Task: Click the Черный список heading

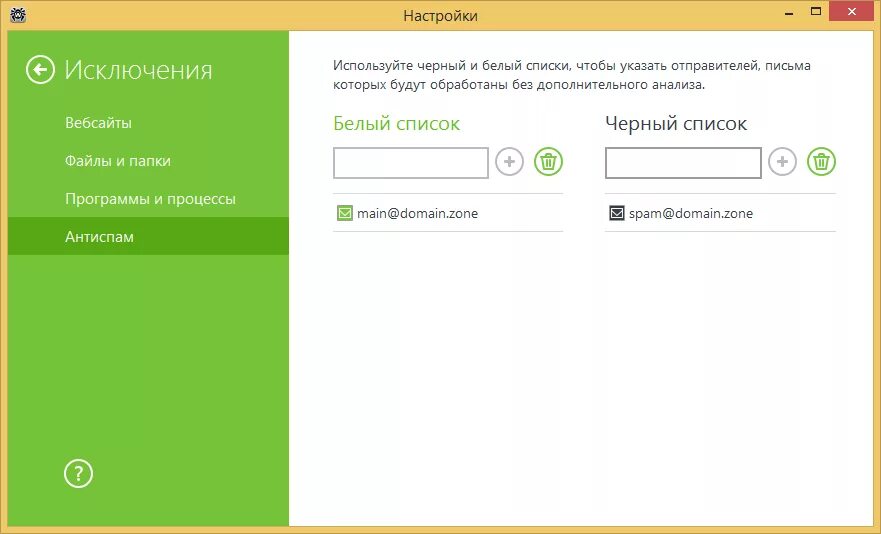Action: coord(676,124)
